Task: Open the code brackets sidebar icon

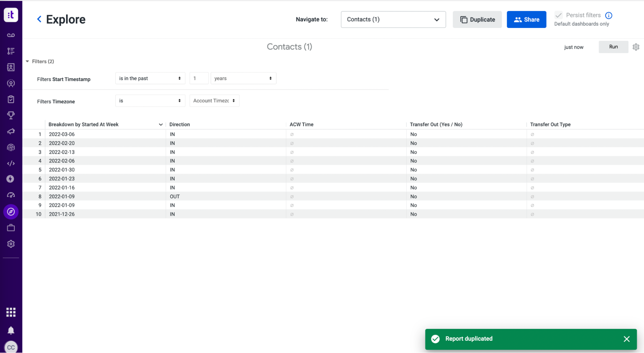Action: click(11, 163)
